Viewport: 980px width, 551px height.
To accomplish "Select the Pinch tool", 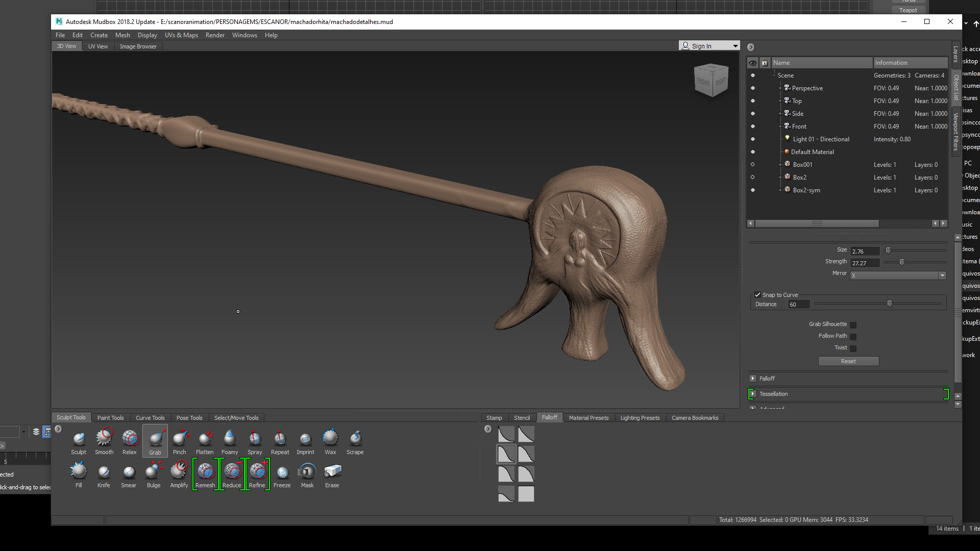I will [180, 442].
